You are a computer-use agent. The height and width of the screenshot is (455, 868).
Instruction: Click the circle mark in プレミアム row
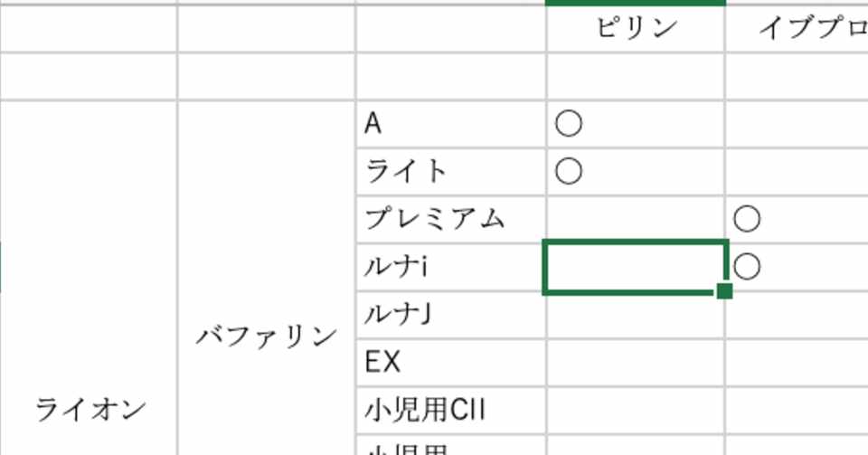[x=747, y=219]
